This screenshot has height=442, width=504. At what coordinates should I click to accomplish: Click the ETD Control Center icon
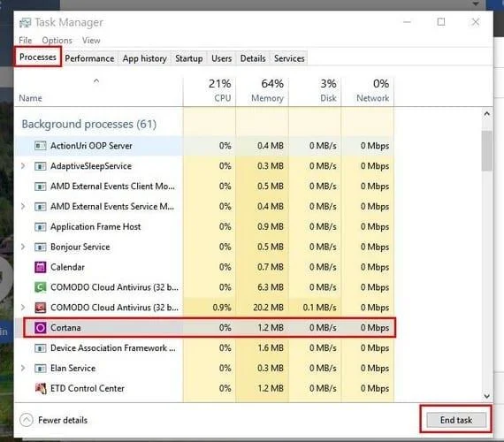[41, 388]
